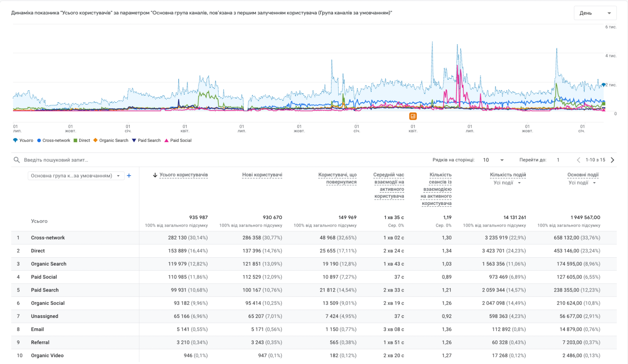The height and width of the screenshot is (364, 628).
Task: Toggle Direct series in chart legend
Action: 82,141
